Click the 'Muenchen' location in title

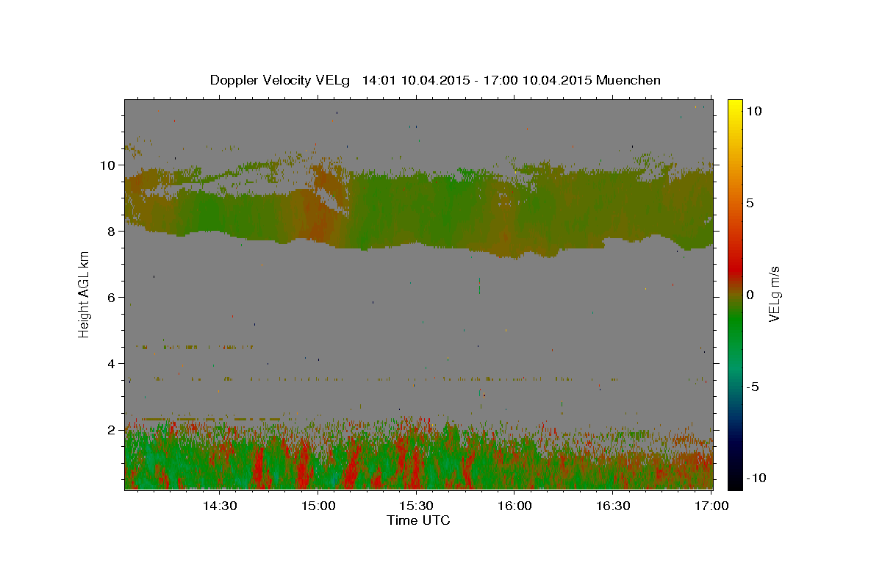(628, 80)
